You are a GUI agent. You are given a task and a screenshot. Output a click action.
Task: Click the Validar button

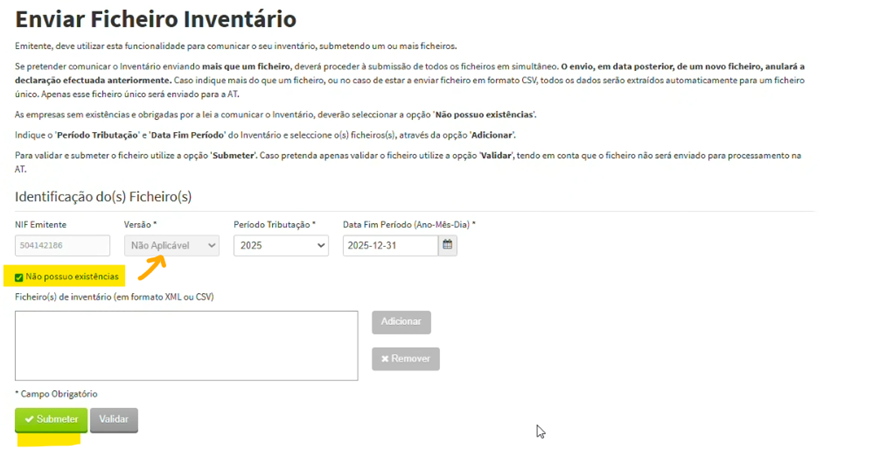[114, 420]
